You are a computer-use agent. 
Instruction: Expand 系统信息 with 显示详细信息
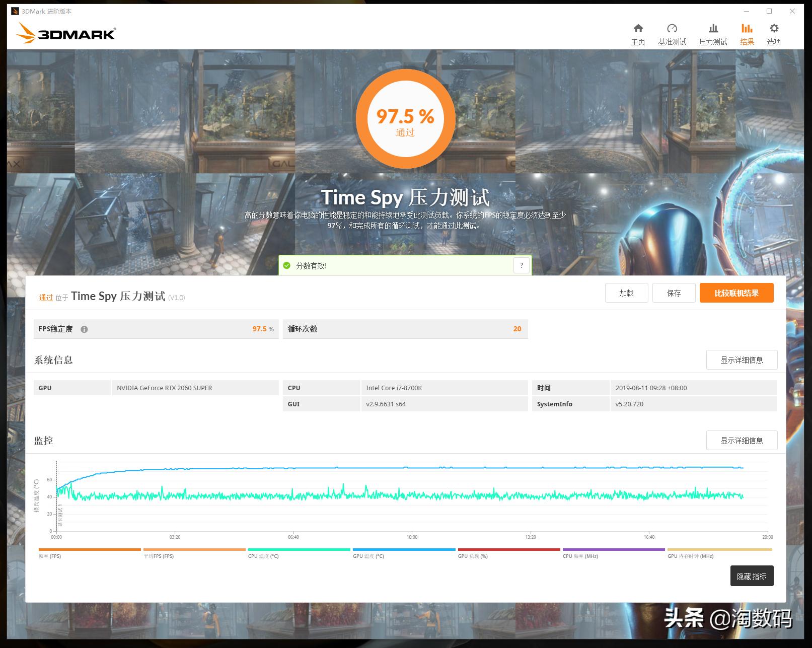[742, 359]
